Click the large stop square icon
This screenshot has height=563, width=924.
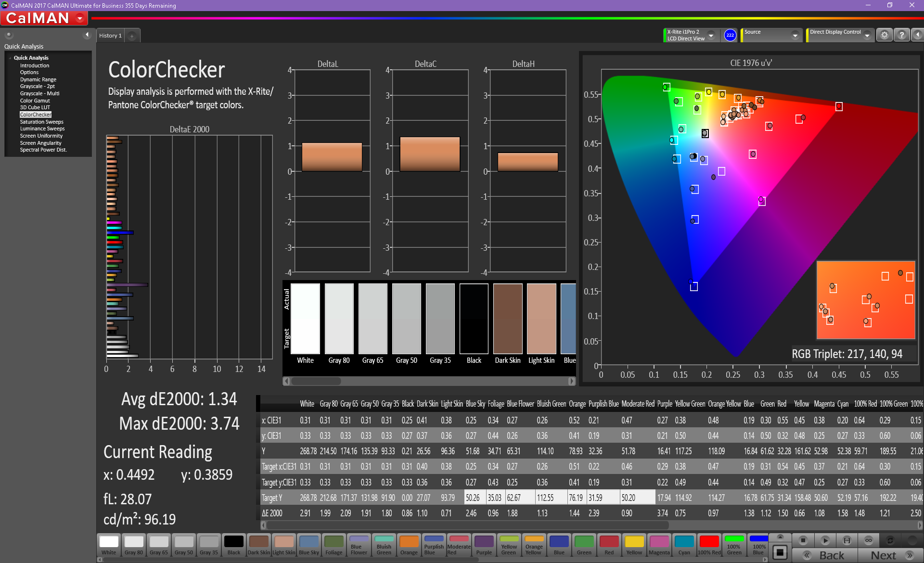pos(780,552)
